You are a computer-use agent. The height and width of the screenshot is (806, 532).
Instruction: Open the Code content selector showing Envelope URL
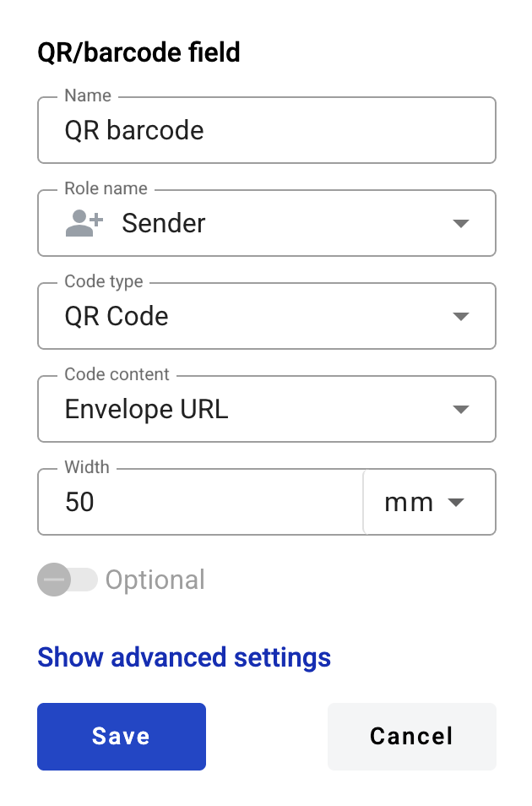[x=253, y=409]
